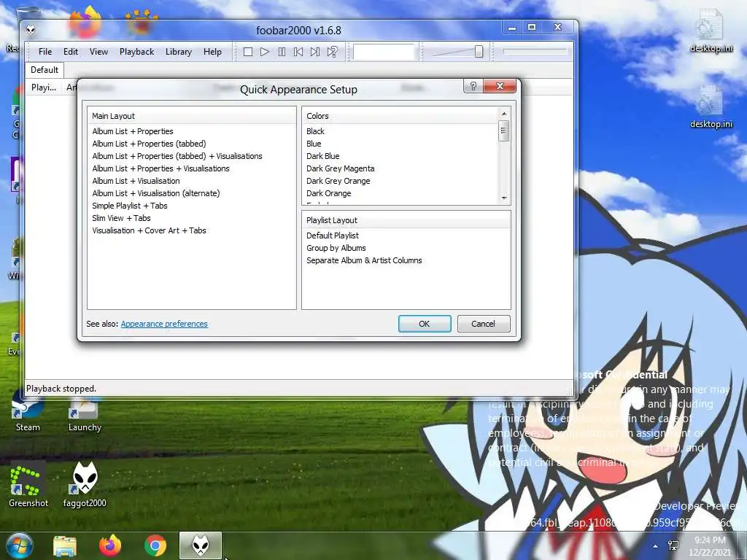This screenshot has width=747, height=560.
Task: Choose Album List + Properties (tabbed) layout
Action: [149, 144]
